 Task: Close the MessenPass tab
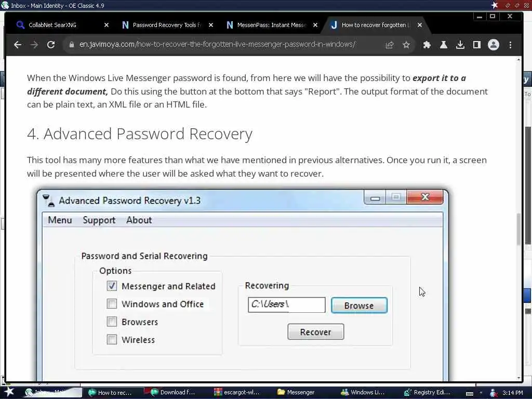click(315, 25)
